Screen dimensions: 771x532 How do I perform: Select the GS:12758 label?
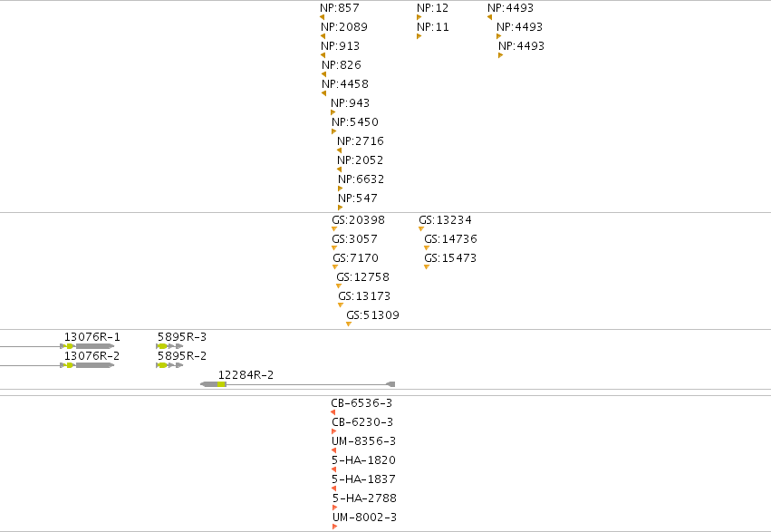[x=363, y=276]
